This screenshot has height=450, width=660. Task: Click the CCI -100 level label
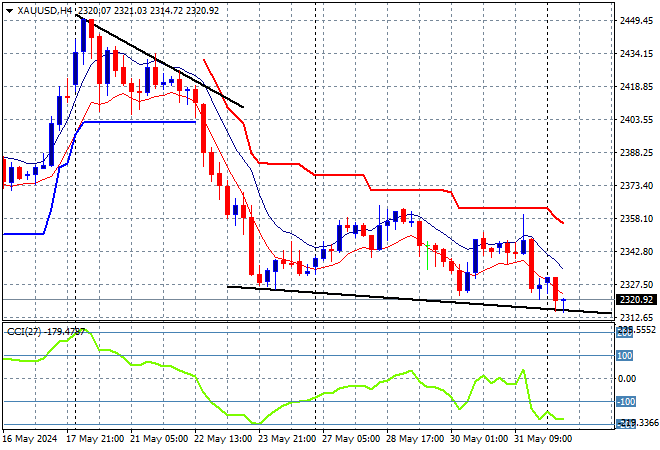(x=625, y=402)
